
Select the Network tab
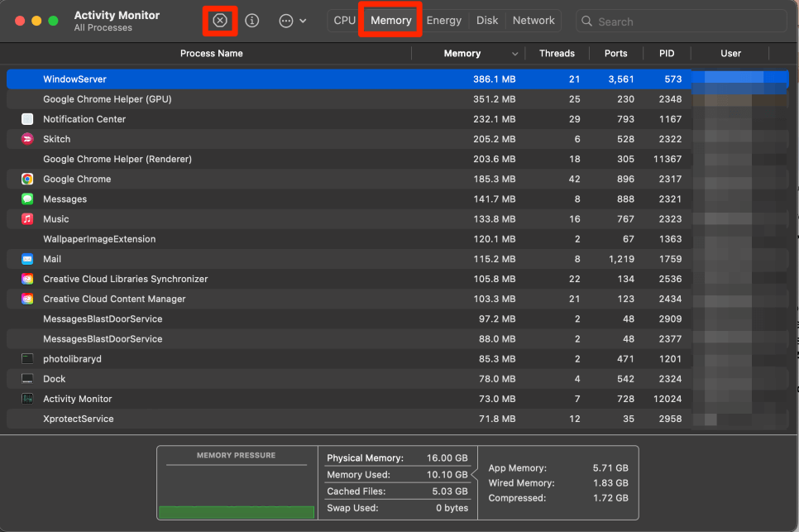533,21
